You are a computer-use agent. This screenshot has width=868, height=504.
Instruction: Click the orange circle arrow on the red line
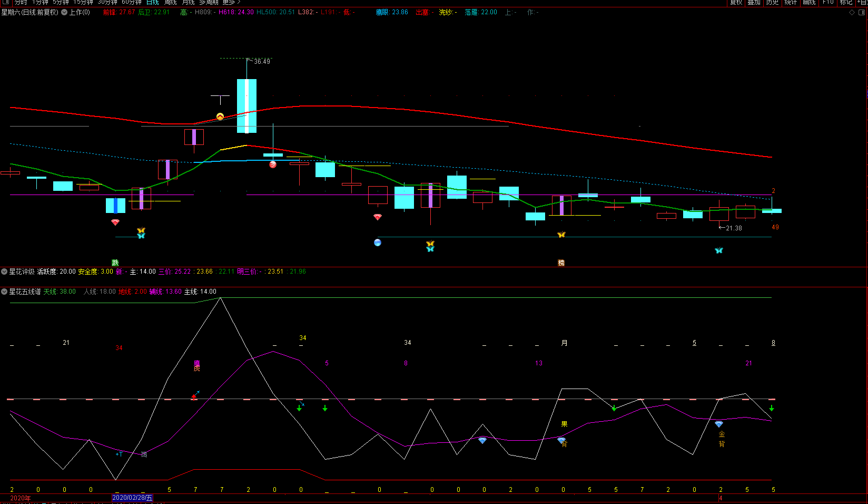coord(220,117)
